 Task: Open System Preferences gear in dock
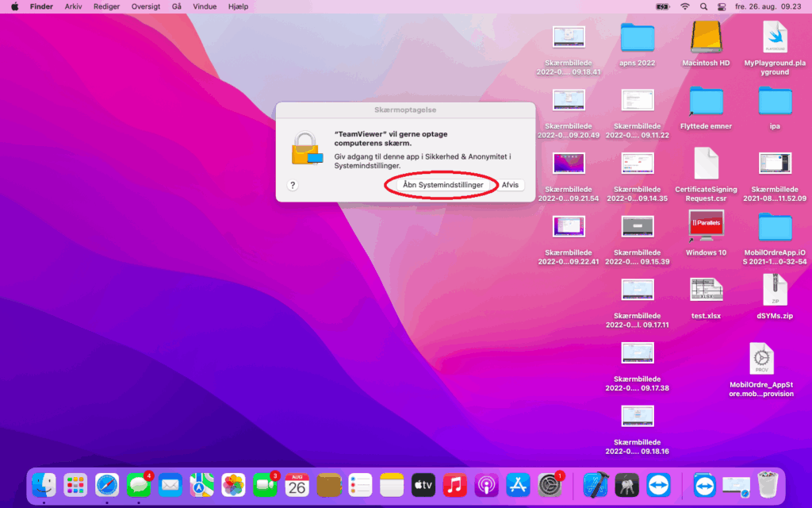tap(550, 484)
